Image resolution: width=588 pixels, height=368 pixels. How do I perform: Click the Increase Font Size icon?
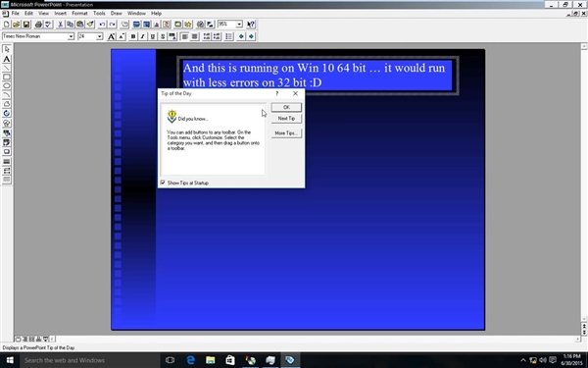pyautogui.click(x=111, y=36)
